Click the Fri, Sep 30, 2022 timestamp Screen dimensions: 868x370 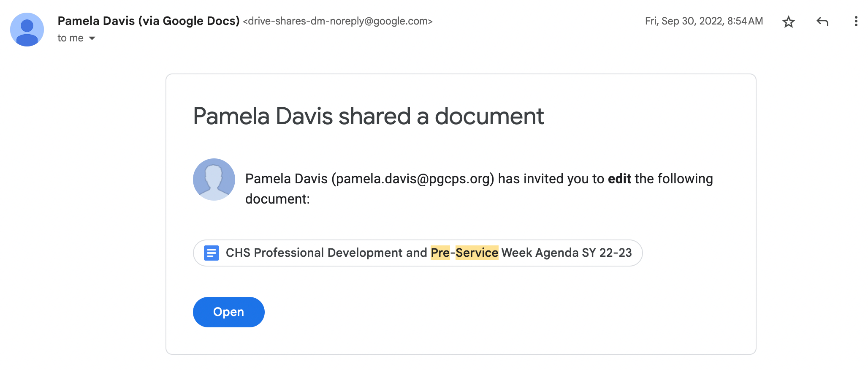pos(704,21)
